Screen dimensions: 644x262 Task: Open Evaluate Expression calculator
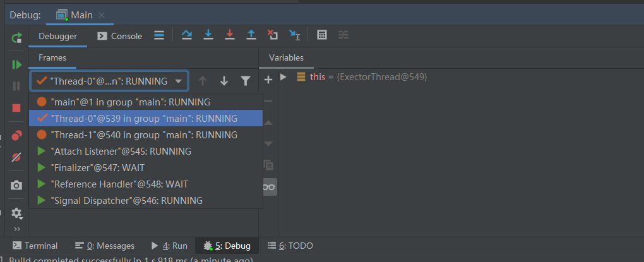[x=322, y=35]
